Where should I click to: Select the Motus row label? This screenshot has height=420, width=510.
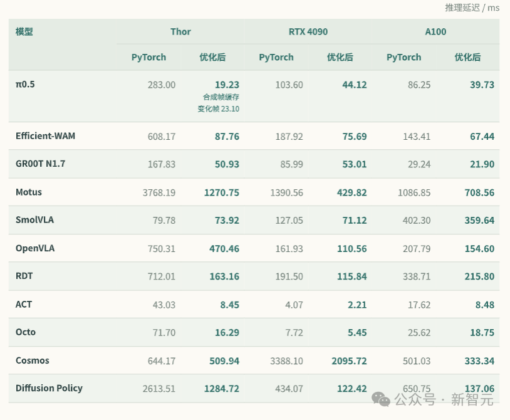[29, 192]
